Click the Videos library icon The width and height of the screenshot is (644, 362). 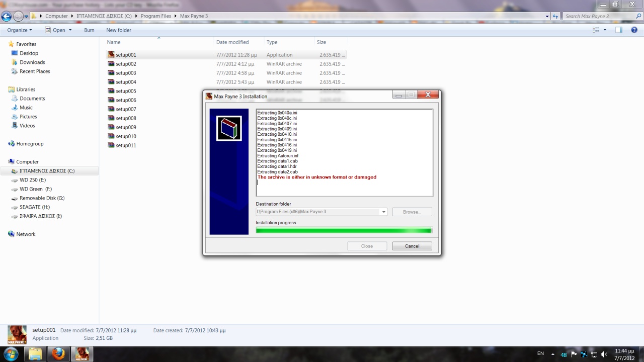click(15, 126)
